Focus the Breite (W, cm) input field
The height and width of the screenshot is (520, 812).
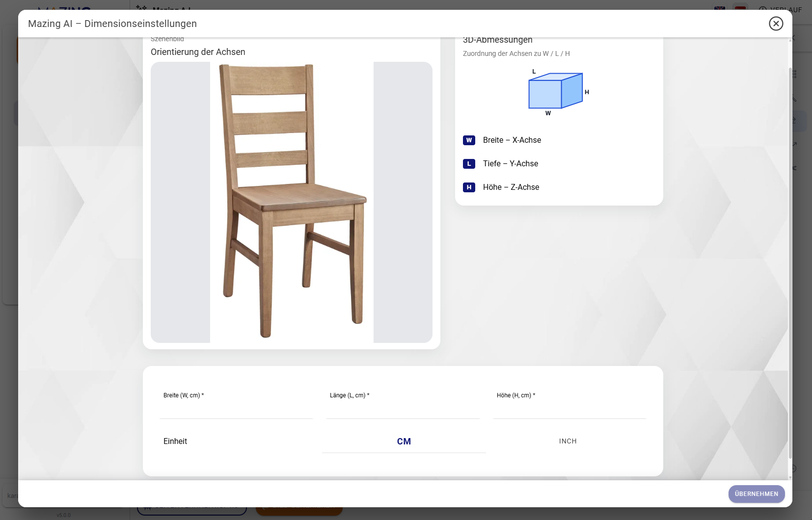click(x=236, y=410)
